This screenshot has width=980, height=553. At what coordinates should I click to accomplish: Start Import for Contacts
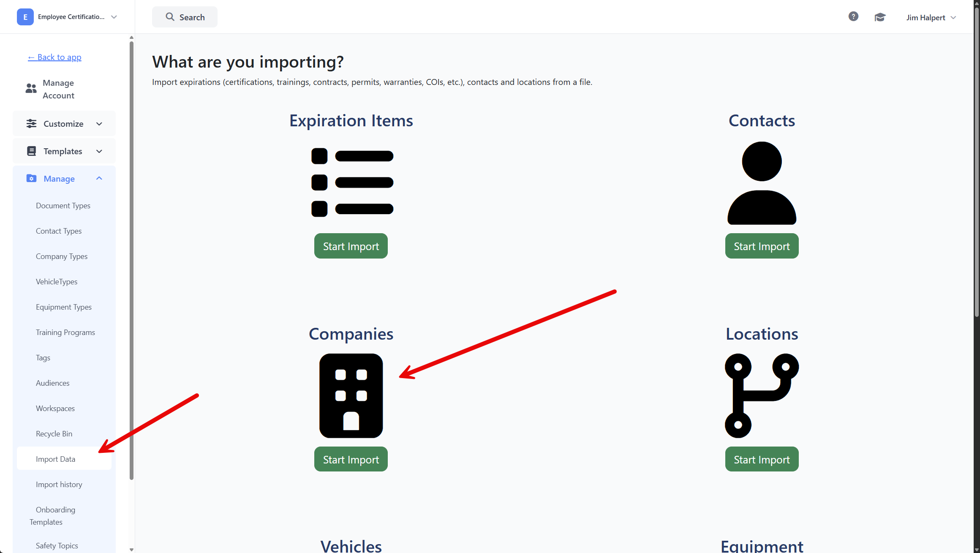click(762, 246)
